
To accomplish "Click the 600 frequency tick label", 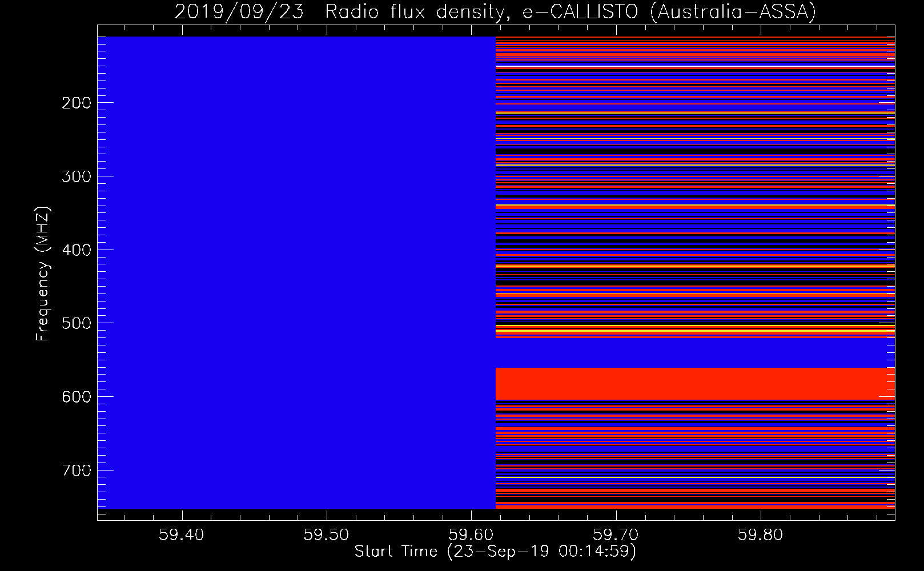I will [x=77, y=397].
